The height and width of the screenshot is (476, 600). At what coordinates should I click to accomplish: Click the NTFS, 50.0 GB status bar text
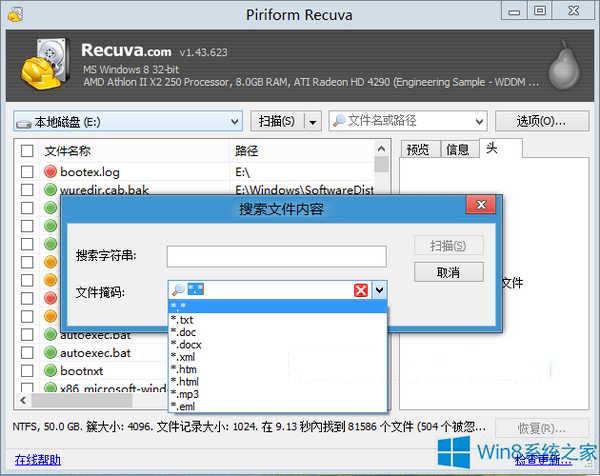[249, 426]
